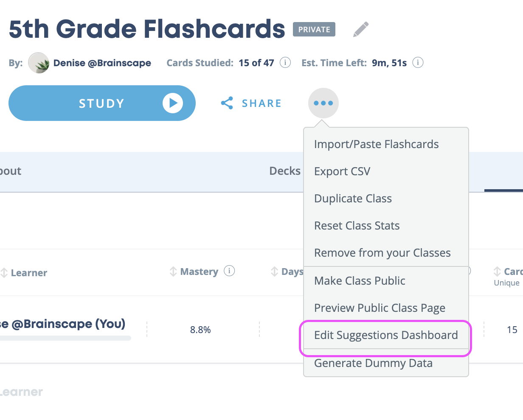The image size is (523, 420).
Task: Choose Reset Class Stats
Action: point(357,226)
